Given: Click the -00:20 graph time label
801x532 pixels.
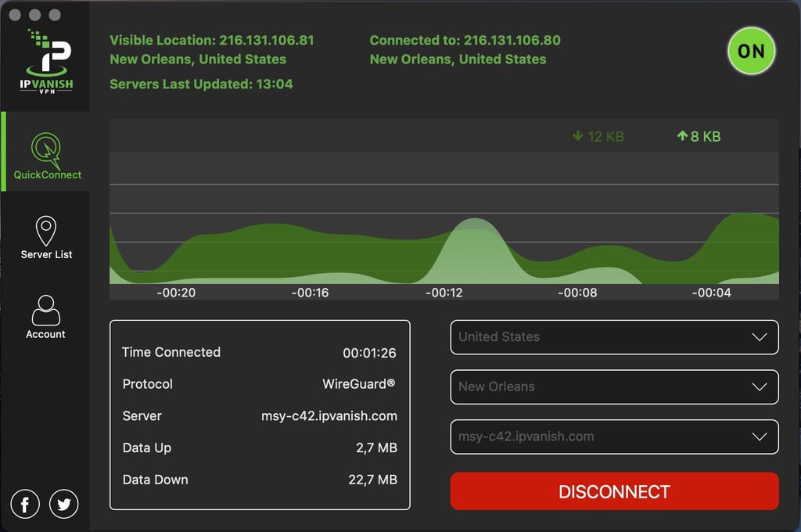Looking at the screenshot, I should (176, 293).
